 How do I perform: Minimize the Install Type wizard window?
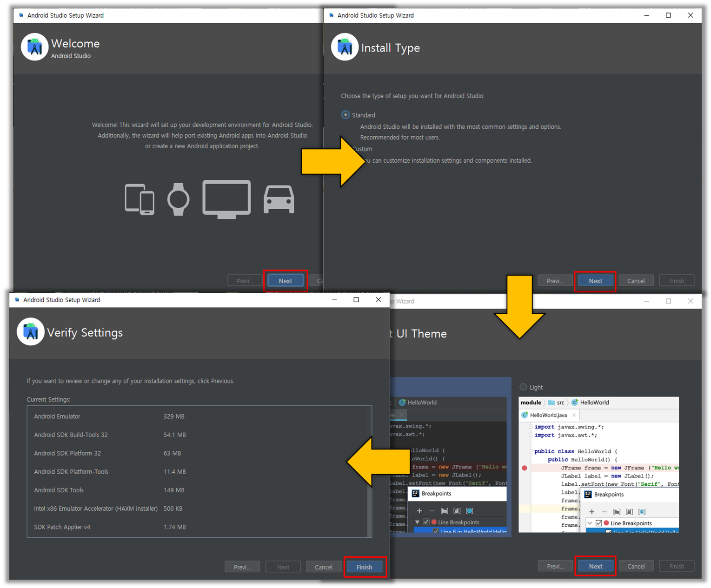click(646, 15)
